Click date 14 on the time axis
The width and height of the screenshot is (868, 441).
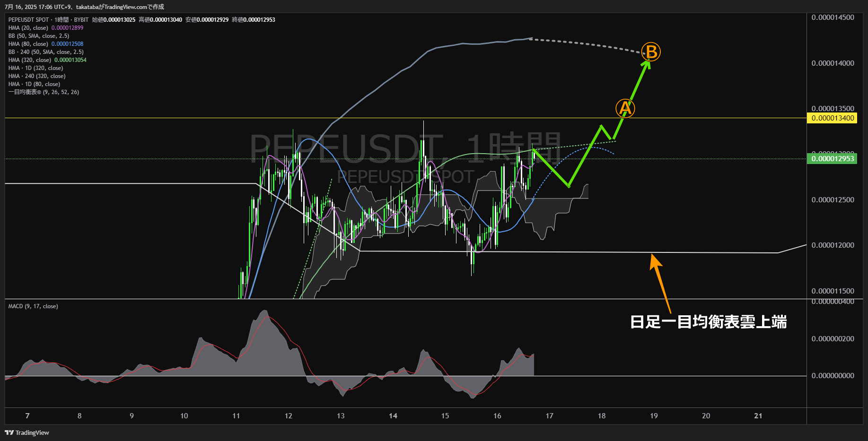(393, 416)
